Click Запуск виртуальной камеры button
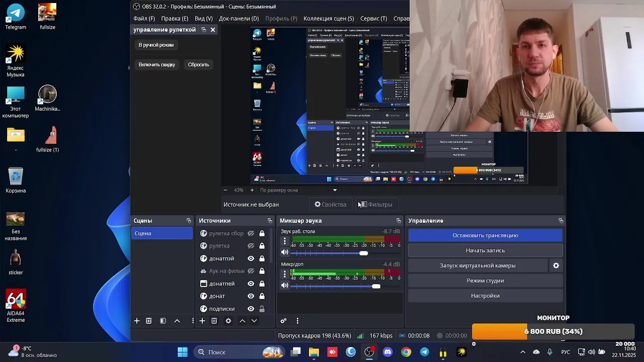Viewport: 644px width, 362px height. pyautogui.click(x=477, y=265)
